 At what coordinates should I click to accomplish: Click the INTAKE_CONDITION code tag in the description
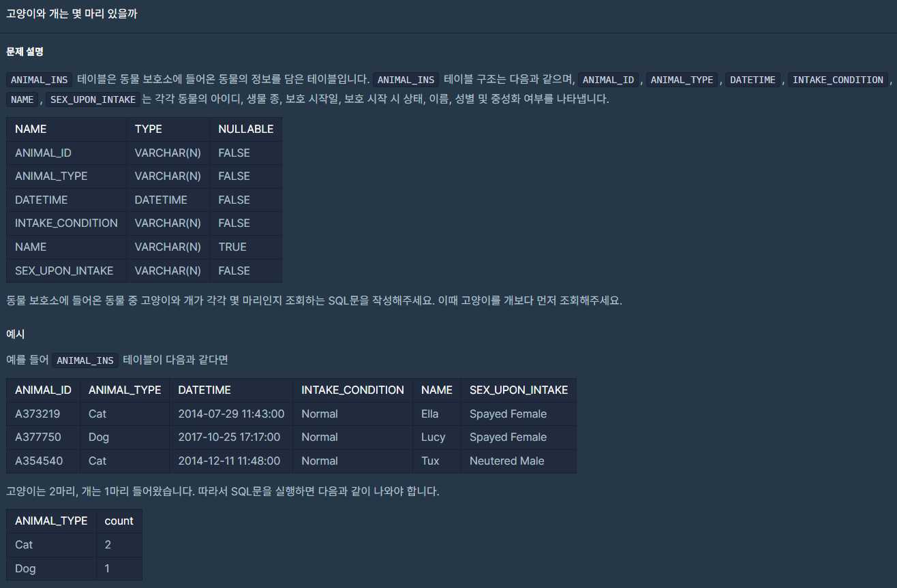pos(838,80)
